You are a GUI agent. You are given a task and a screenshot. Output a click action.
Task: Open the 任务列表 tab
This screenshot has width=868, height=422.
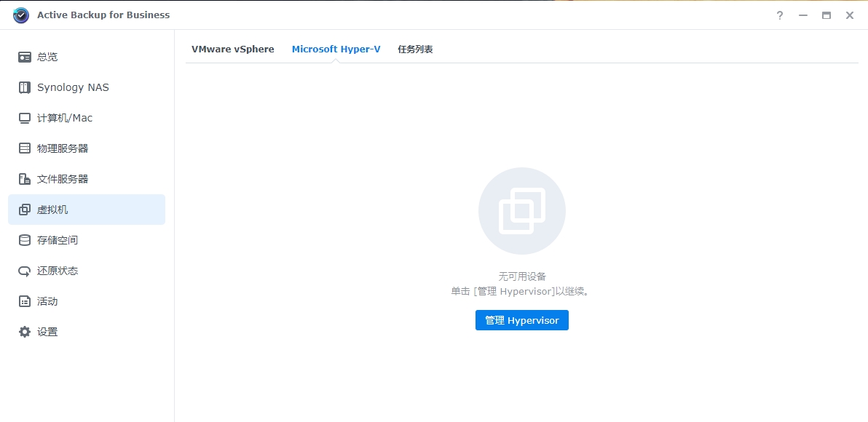(x=415, y=49)
